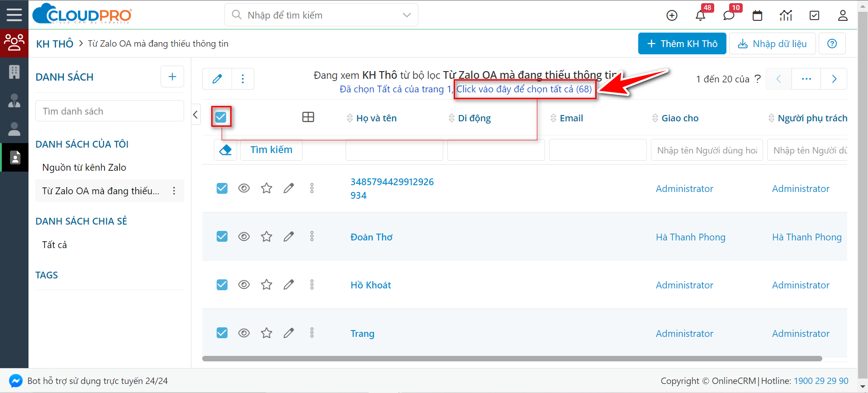The height and width of the screenshot is (393, 868).
Task: Click the help question mark button
Action: coord(832,43)
